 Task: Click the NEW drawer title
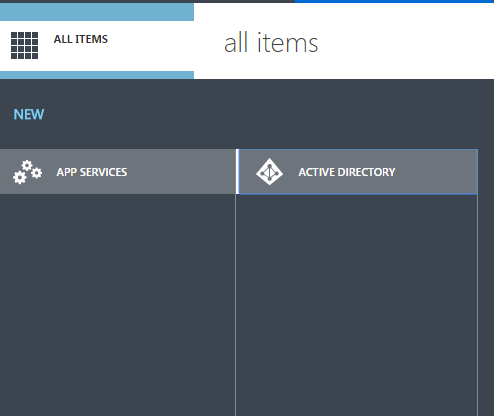point(29,114)
